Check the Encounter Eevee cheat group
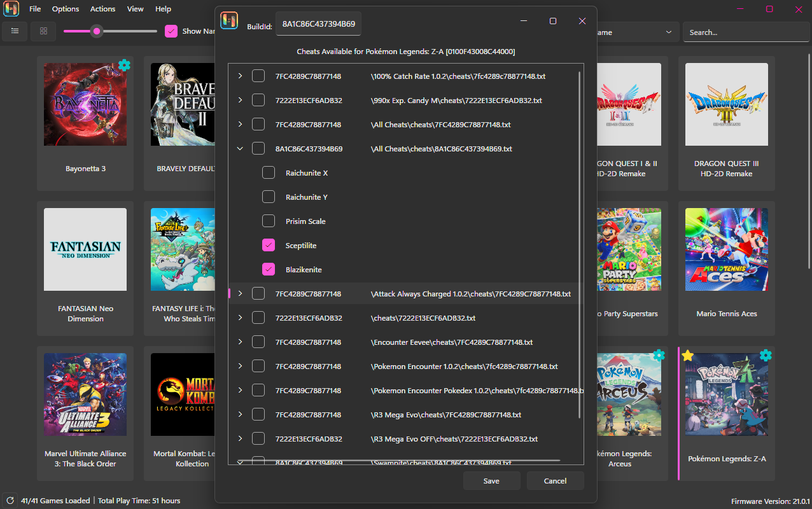Viewport: 812px width, 509px height. [x=258, y=342]
